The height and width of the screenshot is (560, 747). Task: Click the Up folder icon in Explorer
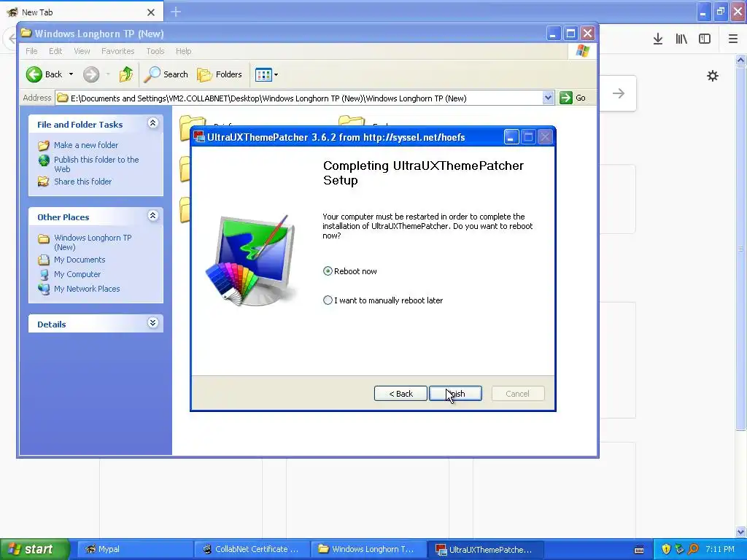pos(126,74)
